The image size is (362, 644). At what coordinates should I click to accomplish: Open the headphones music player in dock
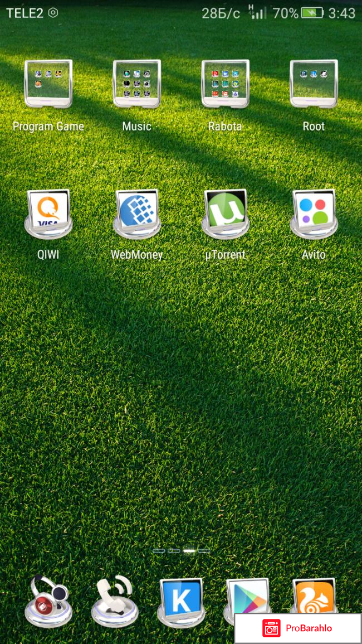click(x=48, y=601)
